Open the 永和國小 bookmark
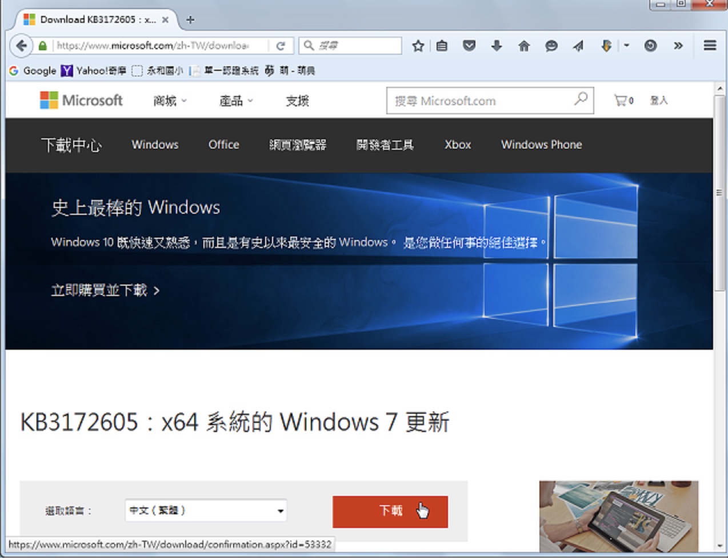This screenshot has width=728, height=560. click(158, 71)
